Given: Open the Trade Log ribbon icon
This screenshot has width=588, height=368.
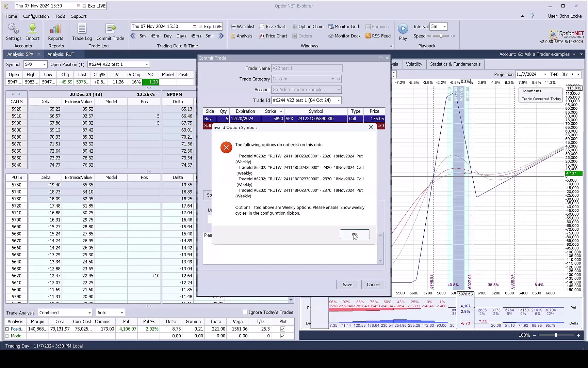Looking at the screenshot, I should [82, 32].
